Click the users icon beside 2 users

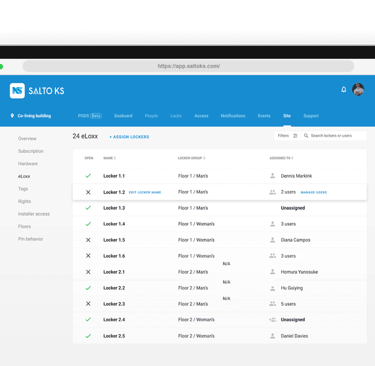[272, 192]
